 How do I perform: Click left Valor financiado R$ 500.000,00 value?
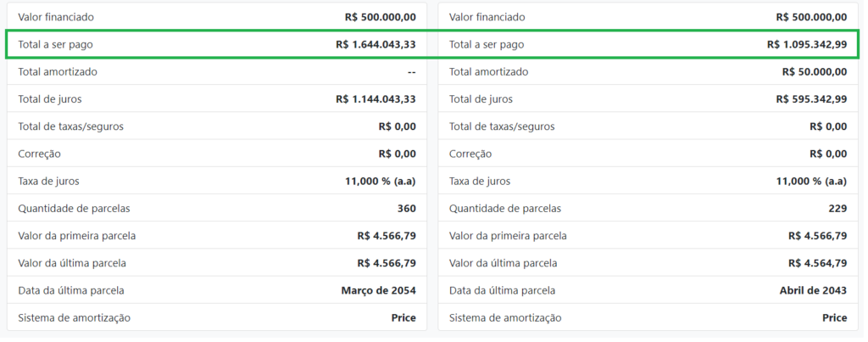pos(380,17)
